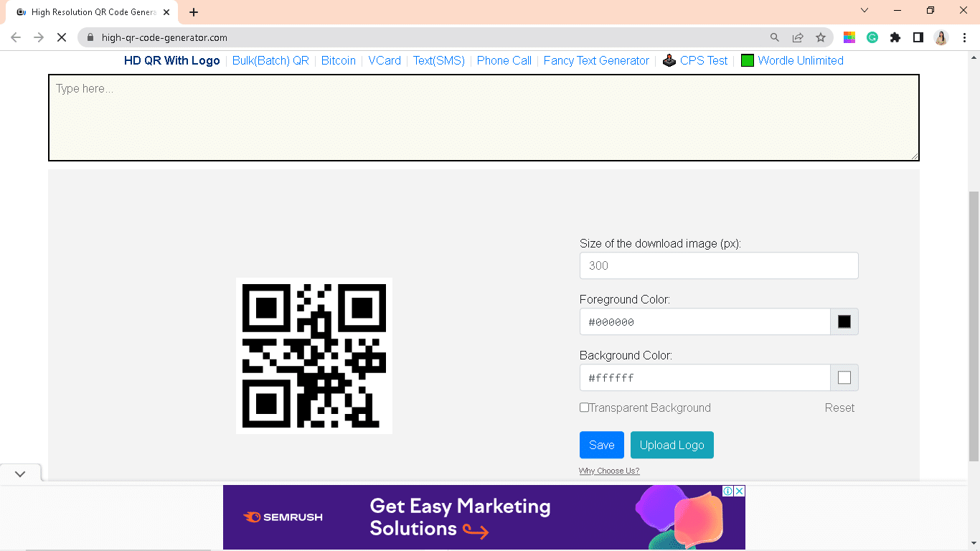The width and height of the screenshot is (980, 551).
Task: Open the Extensions puzzle icon
Action: (895, 37)
